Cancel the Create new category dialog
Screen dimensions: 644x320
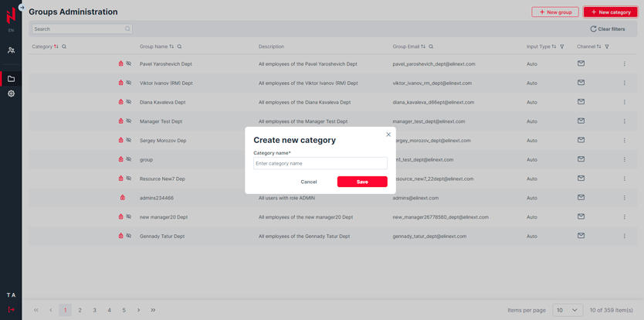pyautogui.click(x=309, y=182)
